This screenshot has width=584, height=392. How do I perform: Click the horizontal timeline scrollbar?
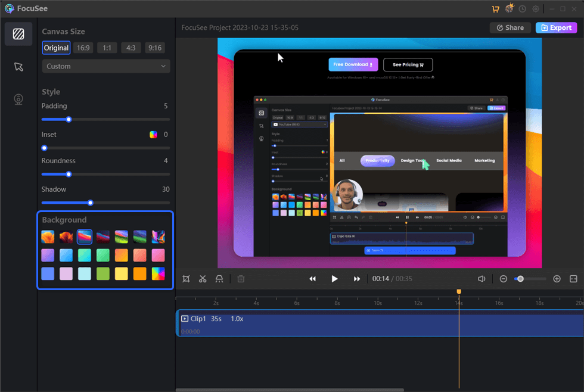[x=290, y=390]
